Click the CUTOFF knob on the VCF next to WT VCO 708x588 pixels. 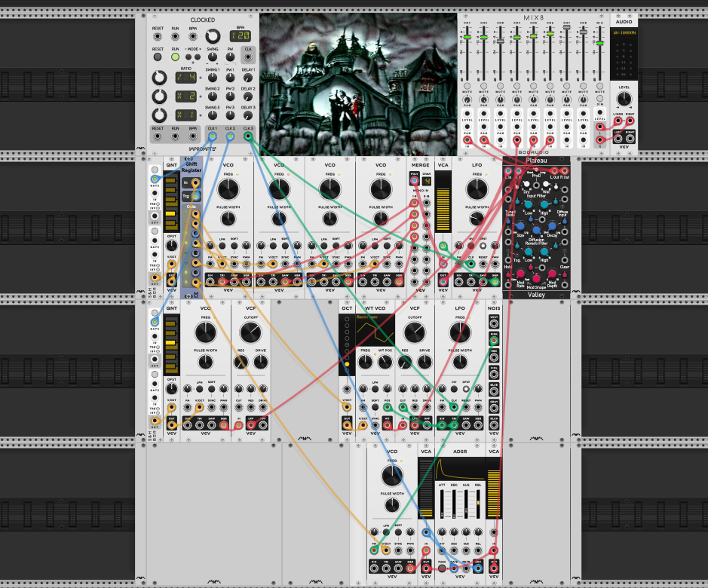(415, 333)
